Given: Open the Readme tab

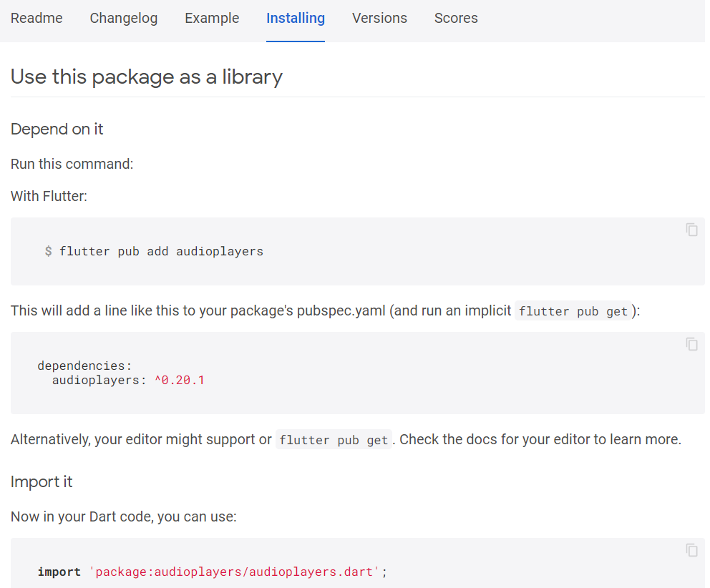Looking at the screenshot, I should pos(37,18).
